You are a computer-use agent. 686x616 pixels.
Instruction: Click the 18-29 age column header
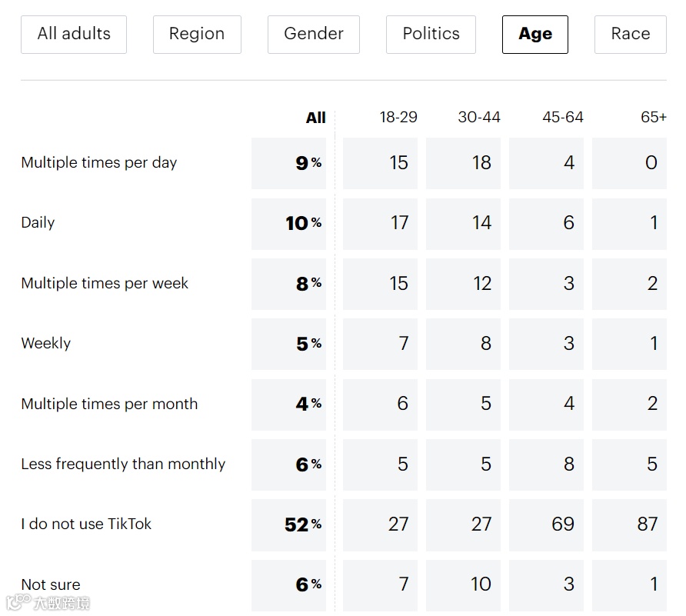(398, 118)
